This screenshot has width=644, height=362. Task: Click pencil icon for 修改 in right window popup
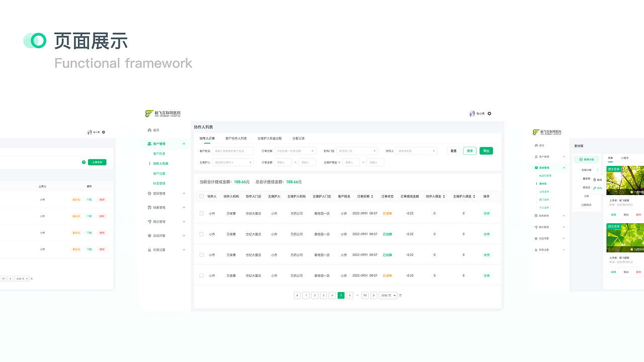pos(595,188)
